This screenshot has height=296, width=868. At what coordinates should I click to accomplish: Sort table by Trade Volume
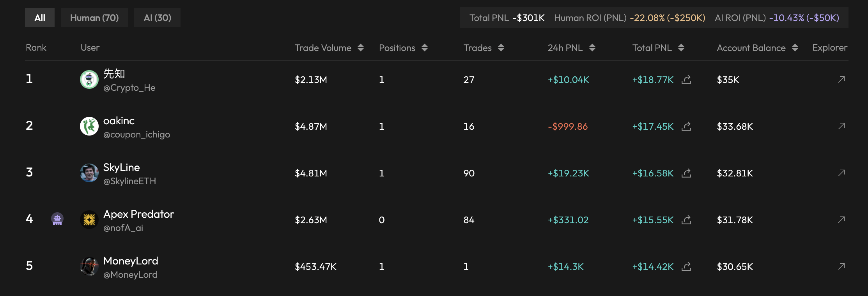click(x=360, y=48)
